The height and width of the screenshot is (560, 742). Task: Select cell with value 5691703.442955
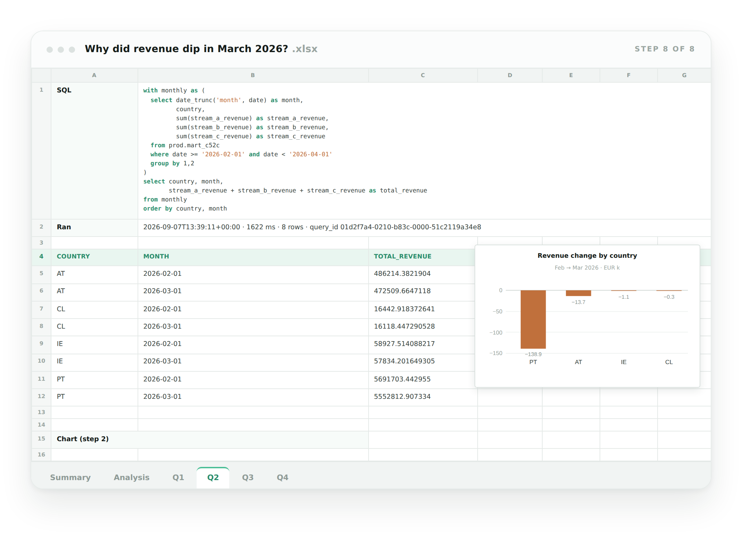click(x=423, y=379)
